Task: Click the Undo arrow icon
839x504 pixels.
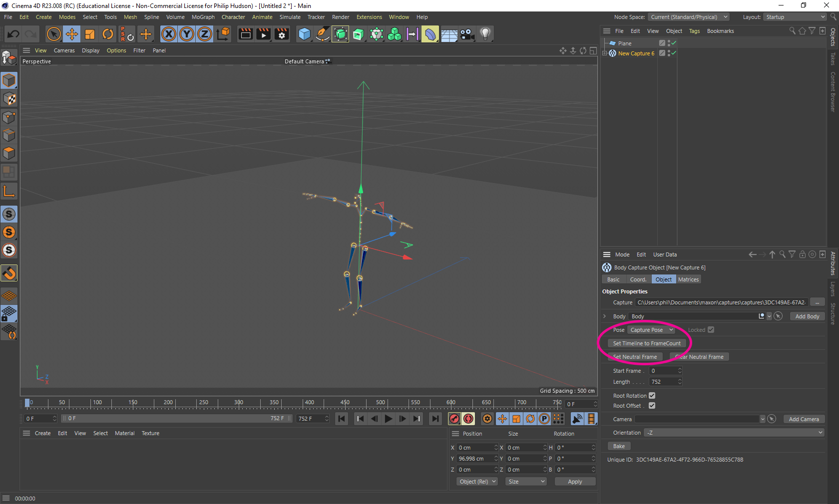Action: (13, 34)
